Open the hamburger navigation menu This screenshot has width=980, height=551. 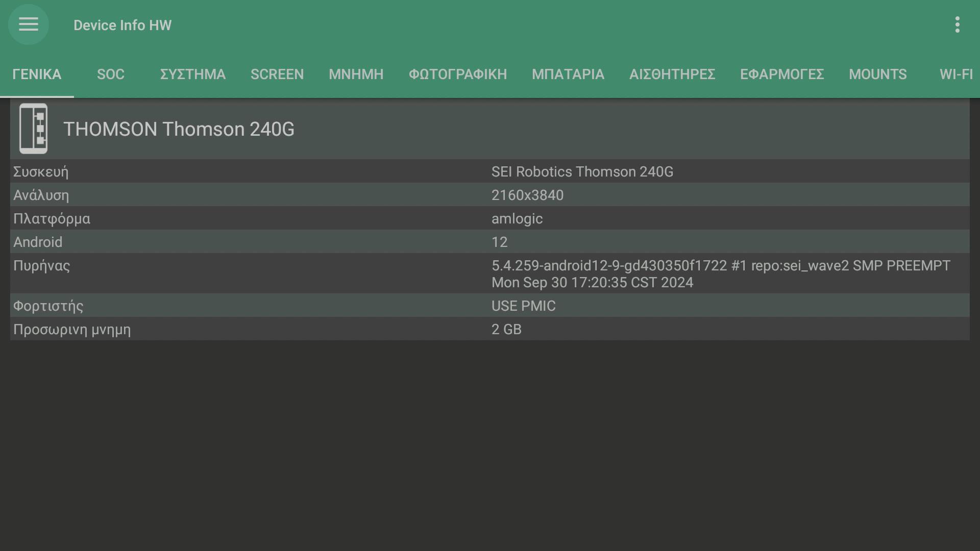pyautogui.click(x=29, y=24)
